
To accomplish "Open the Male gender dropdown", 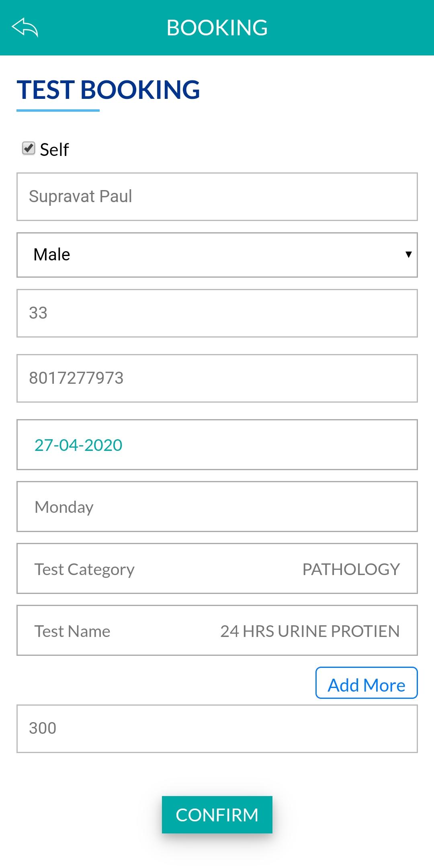I will pos(217,255).
